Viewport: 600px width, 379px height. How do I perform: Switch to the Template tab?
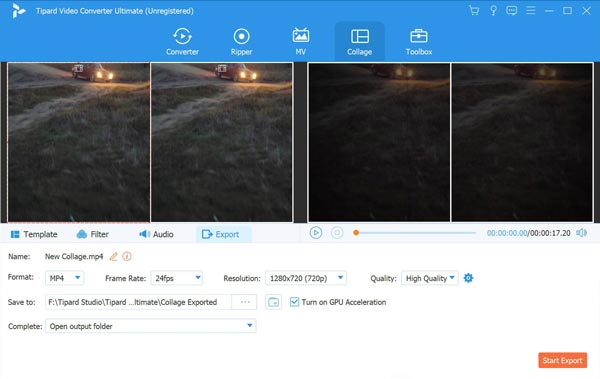click(x=34, y=234)
